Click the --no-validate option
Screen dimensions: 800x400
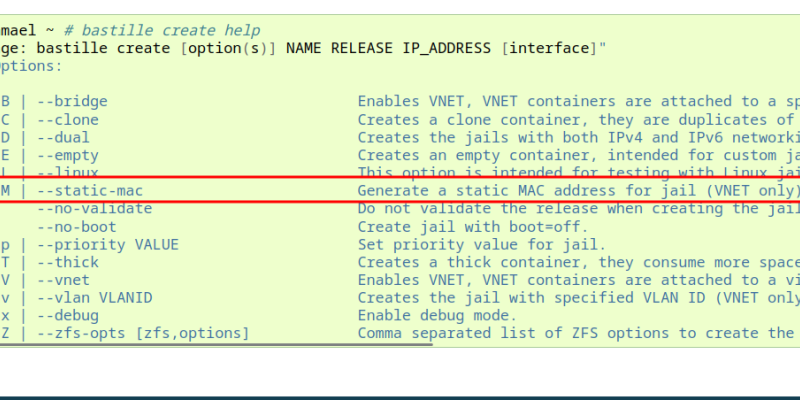[94, 208]
